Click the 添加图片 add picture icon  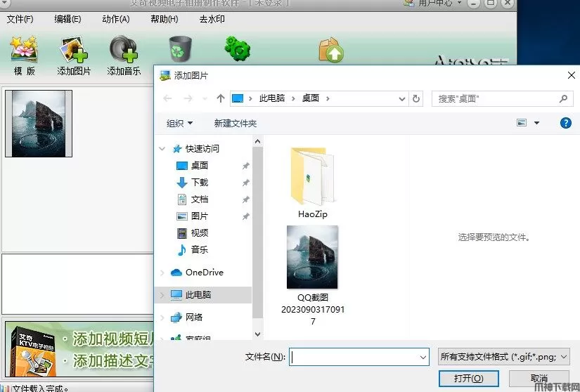click(x=74, y=51)
